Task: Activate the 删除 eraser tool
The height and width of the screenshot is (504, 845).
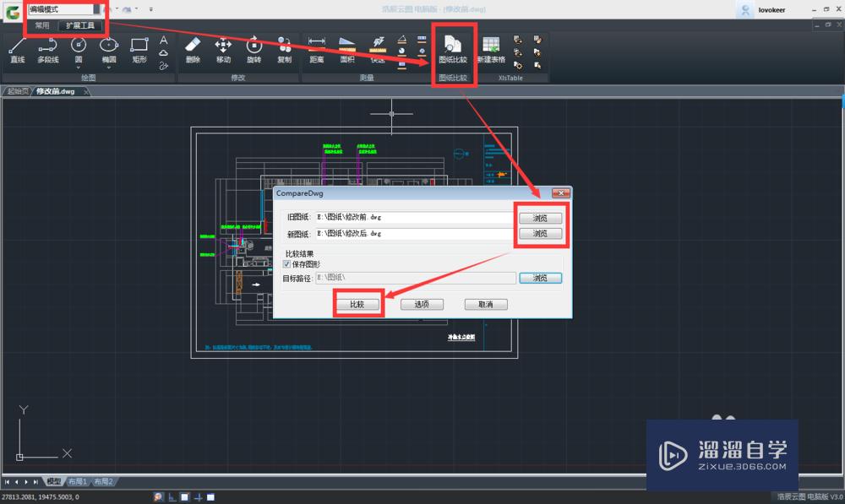Action: point(193,50)
